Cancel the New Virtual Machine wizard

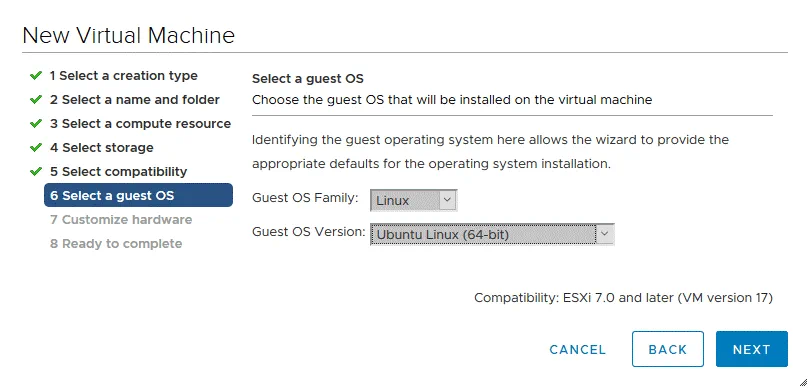[578, 350]
